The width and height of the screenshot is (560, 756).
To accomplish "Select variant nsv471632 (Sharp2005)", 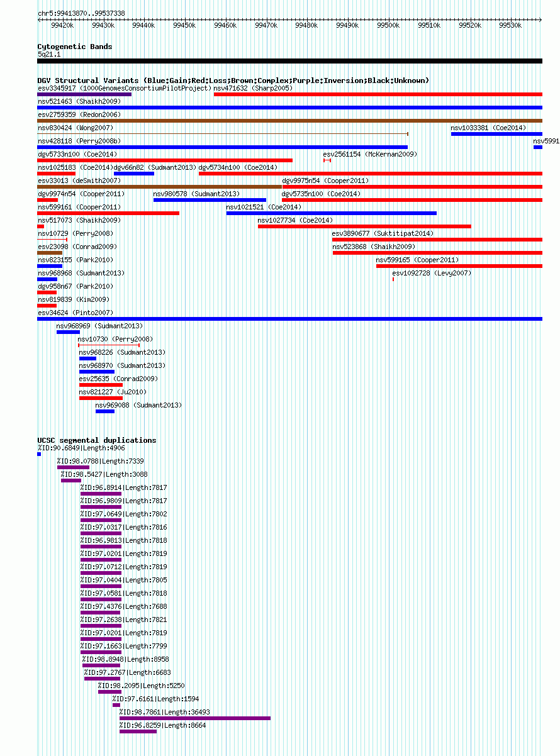I will click(378, 94).
